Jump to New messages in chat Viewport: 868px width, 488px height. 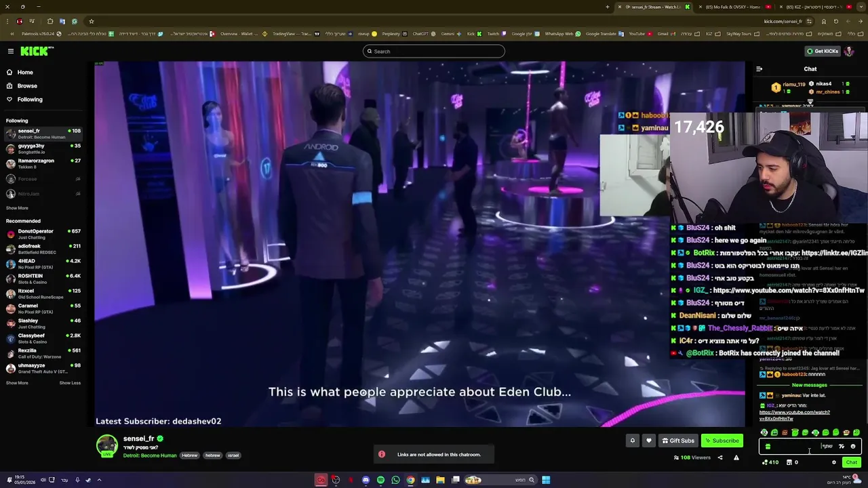(810, 385)
